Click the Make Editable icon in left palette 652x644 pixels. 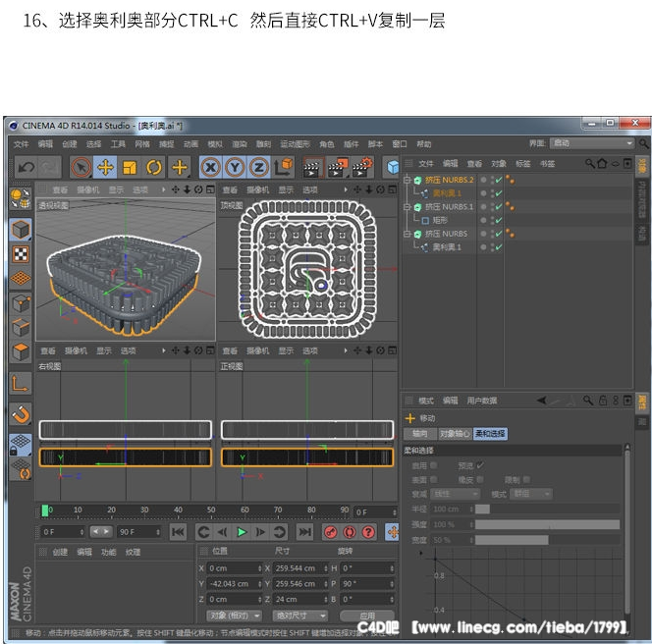pyautogui.click(x=21, y=198)
